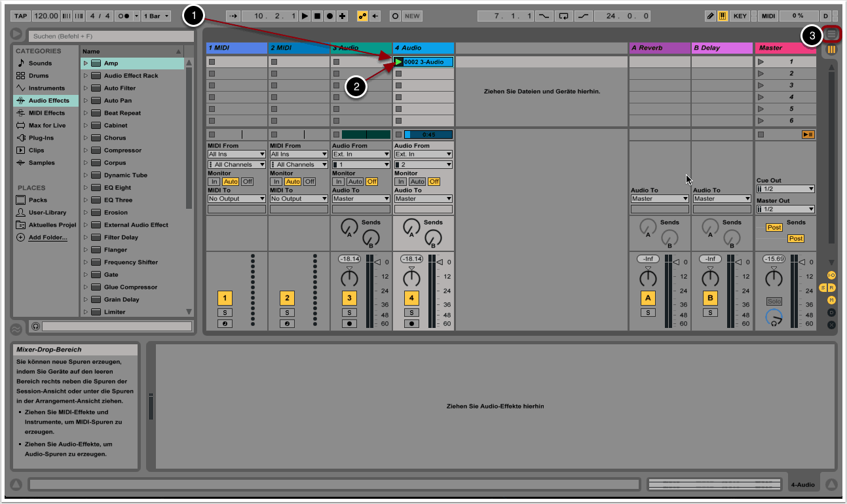Select Plug-Ins category in browser
The height and width of the screenshot is (504, 847).
tap(41, 138)
